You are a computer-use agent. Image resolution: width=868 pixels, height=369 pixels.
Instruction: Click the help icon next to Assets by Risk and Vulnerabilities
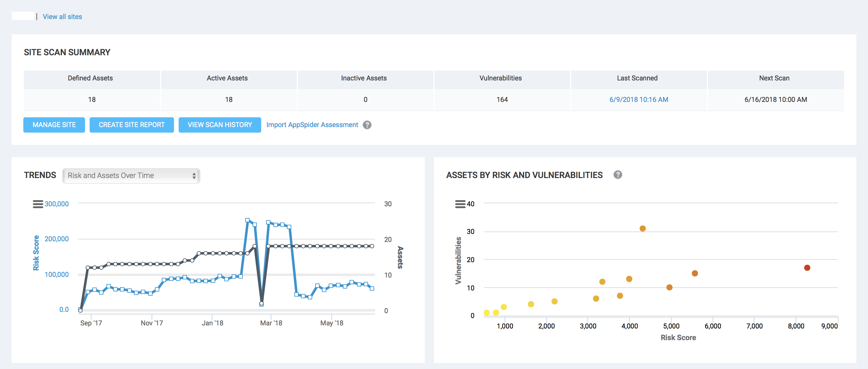coord(618,175)
